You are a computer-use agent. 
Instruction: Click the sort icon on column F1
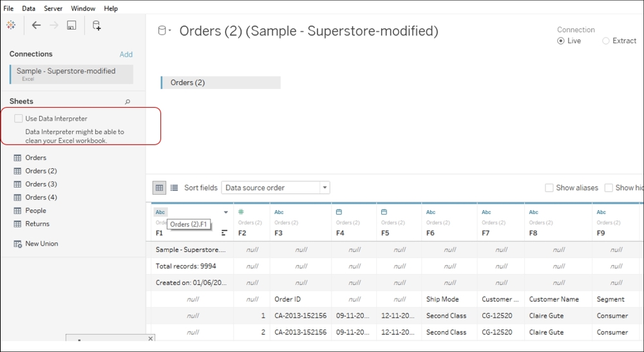coord(224,233)
